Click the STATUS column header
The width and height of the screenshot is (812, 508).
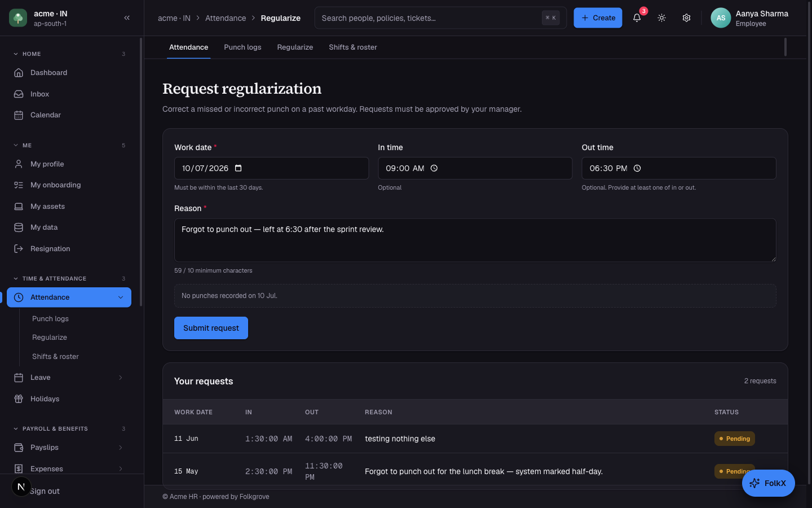[726, 412]
